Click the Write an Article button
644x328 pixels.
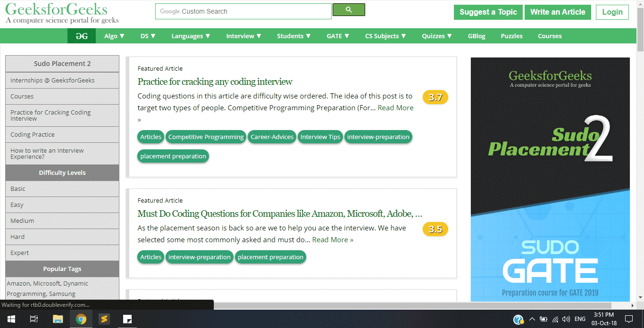point(558,12)
